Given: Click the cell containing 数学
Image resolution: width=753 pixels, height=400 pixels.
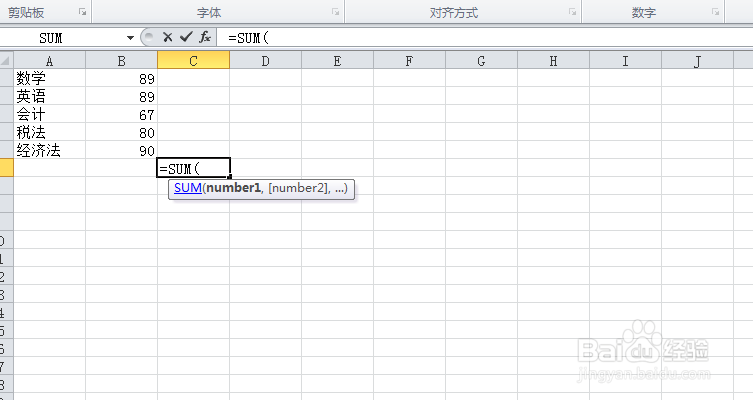Looking at the screenshot, I should click(49, 78).
